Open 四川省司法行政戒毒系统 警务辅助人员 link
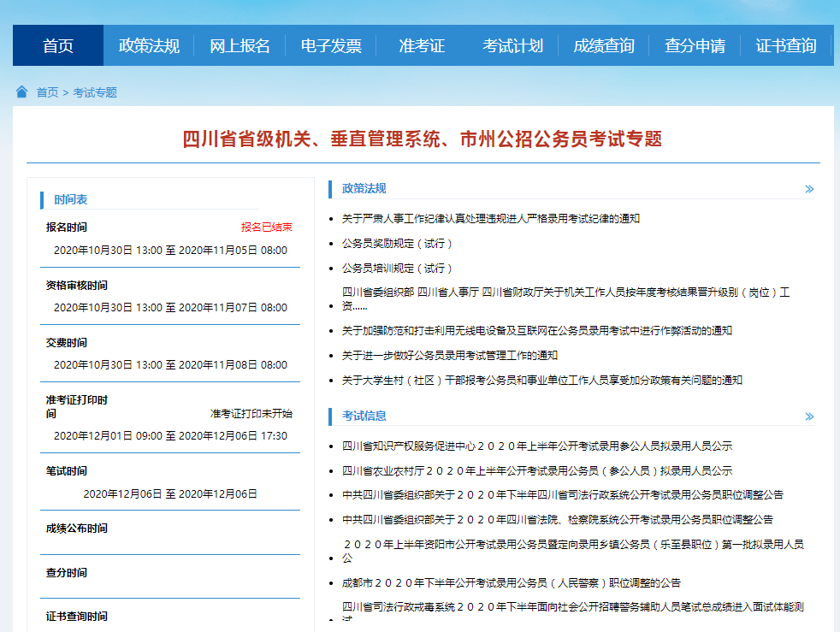The image size is (840, 632). pos(572,612)
